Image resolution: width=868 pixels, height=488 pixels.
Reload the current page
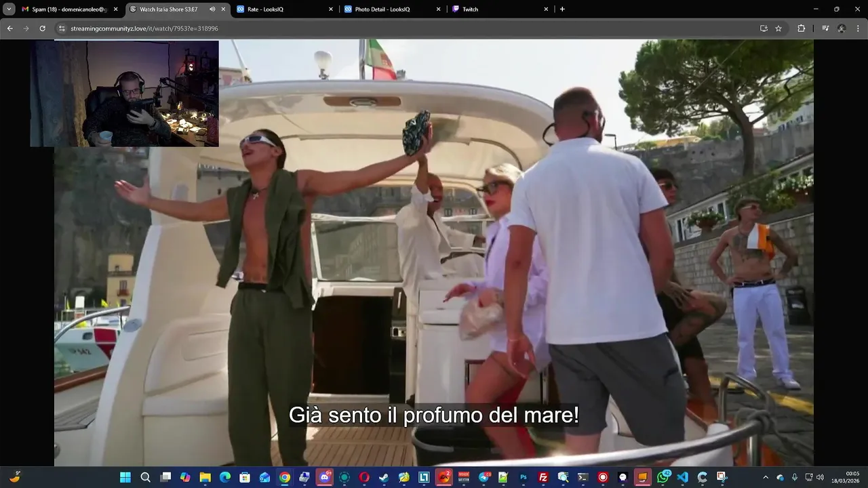[x=42, y=28]
